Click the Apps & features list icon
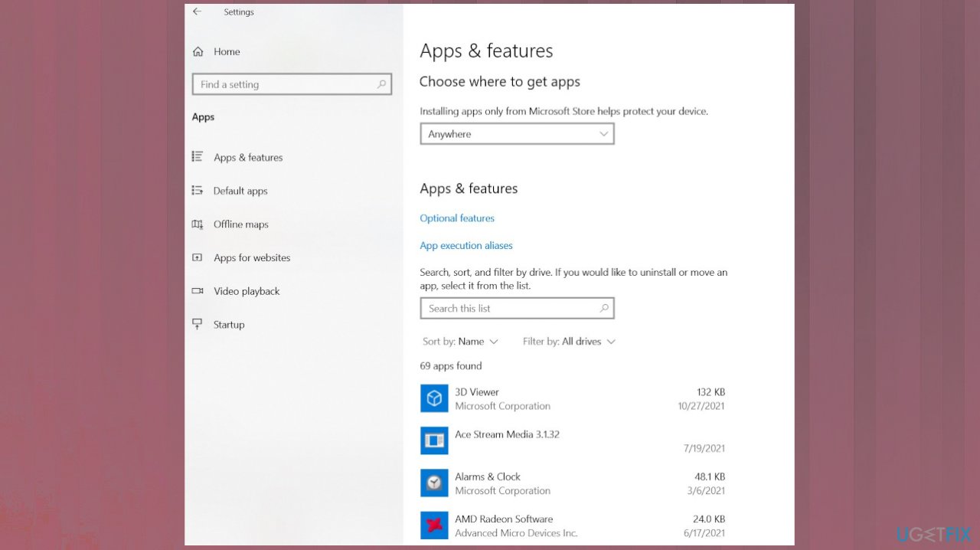Viewport: 980px width, 550px height. [198, 157]
